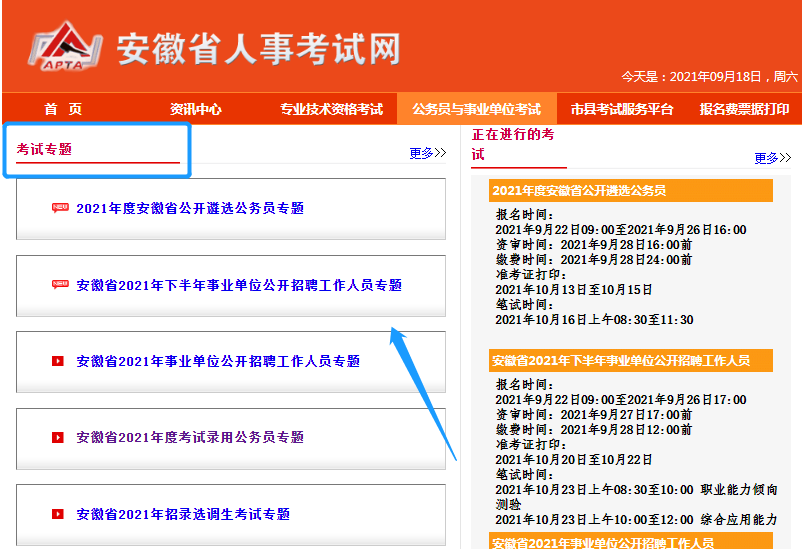This screenshot has height=549, width=804.
Task: Click text 缴费时间：2021年9月28日12:00前
Action: coord(594,430)
